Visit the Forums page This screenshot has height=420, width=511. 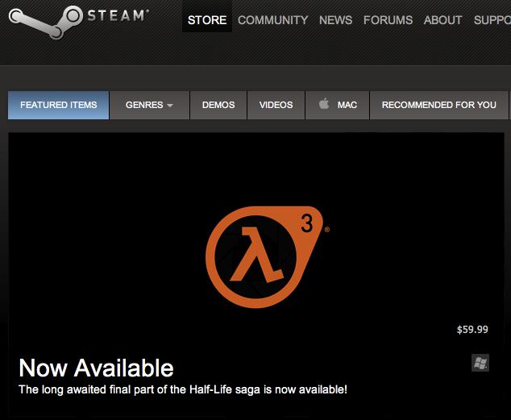(388, 20)
